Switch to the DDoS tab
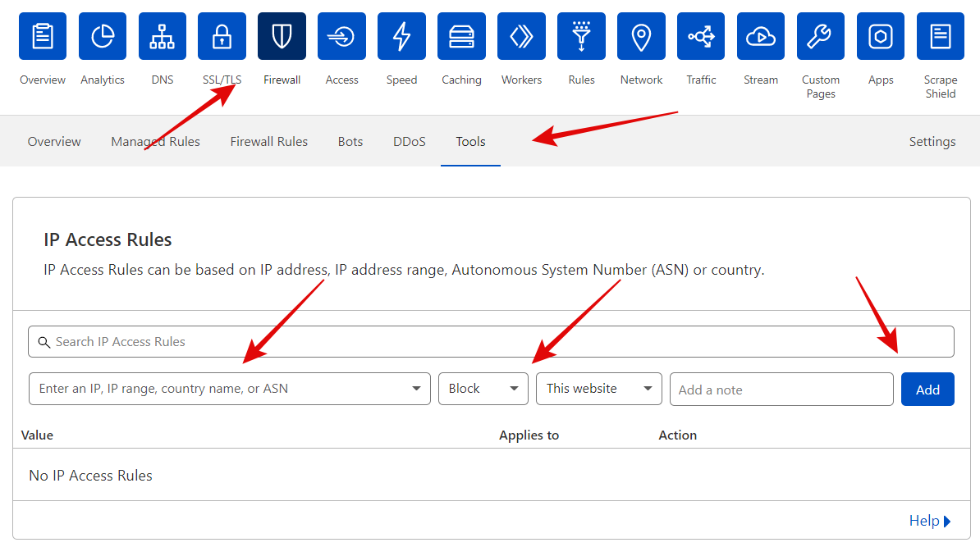Viewport: 980px width, 547px height. coord(410,142)
